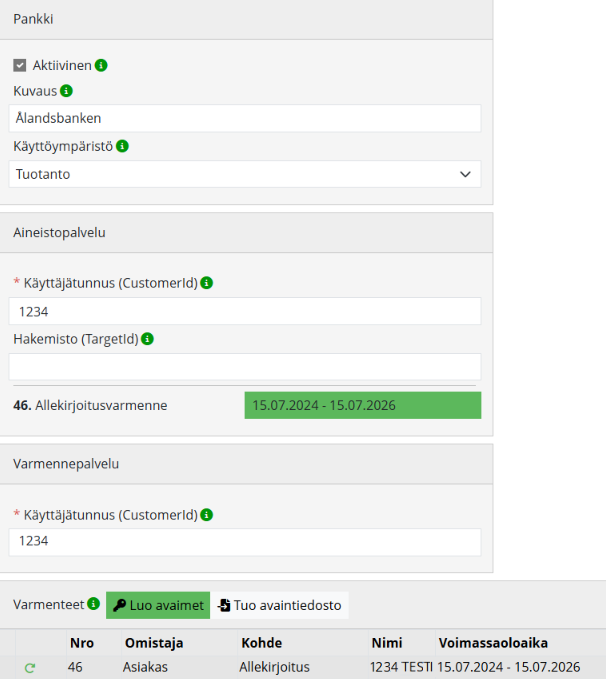Viewport: 606px width, 682px height.
Task: Click the info icon next to Varmenteet
Action: pos(94,605)
